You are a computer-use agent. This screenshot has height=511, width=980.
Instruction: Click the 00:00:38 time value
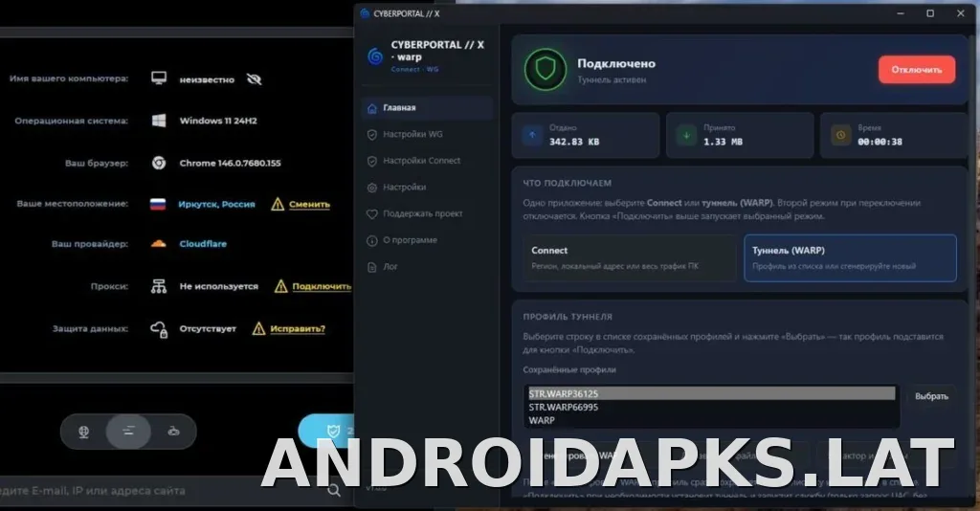(x=880, y=142)
